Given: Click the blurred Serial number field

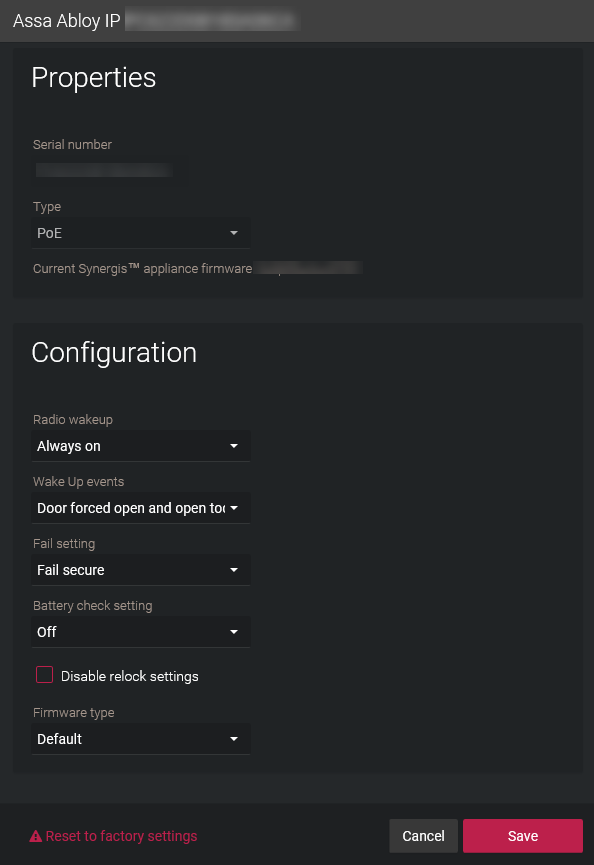Looking at the screenshot, I should [105, 170].
